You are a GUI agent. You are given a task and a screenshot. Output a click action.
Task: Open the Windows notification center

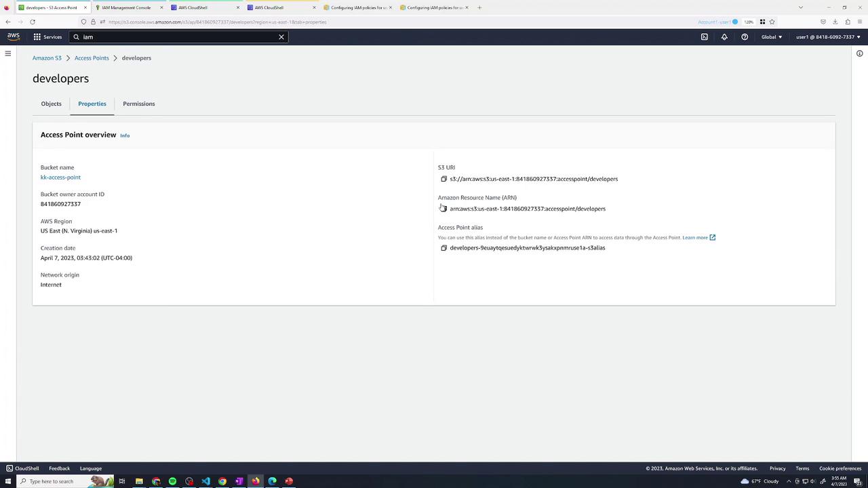tap(857, 481)
